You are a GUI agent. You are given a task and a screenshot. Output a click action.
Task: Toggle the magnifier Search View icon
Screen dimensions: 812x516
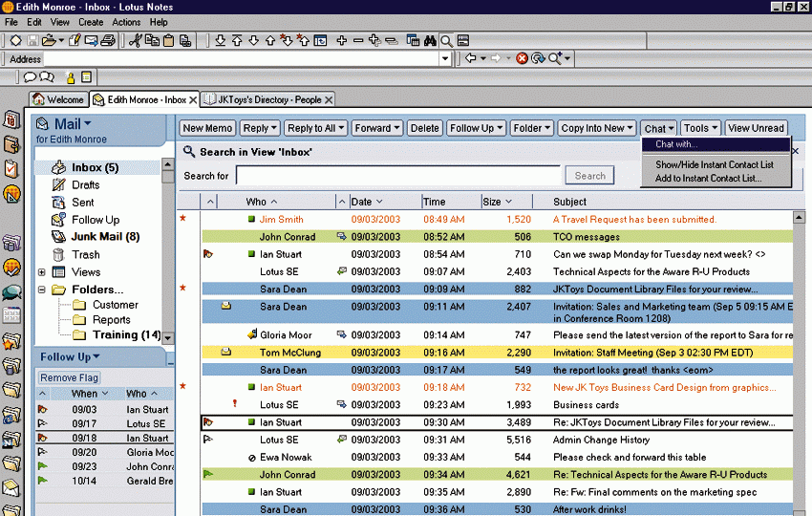446,40
